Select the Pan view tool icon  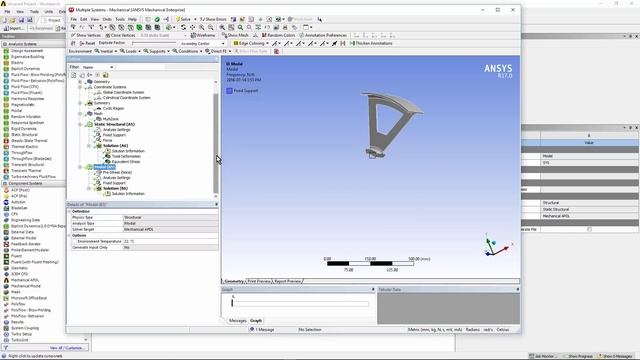[x=192, y=27]
